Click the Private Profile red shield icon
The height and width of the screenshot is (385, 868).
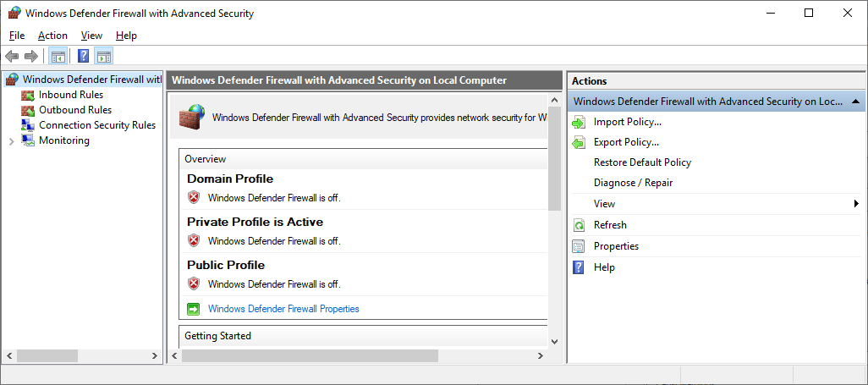(x=193, y=240)
